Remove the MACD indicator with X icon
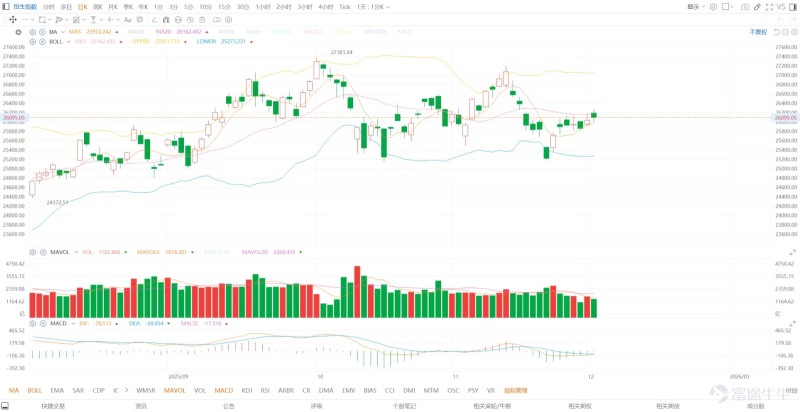The width and height of the screenshot is (800, 412). 43,324
